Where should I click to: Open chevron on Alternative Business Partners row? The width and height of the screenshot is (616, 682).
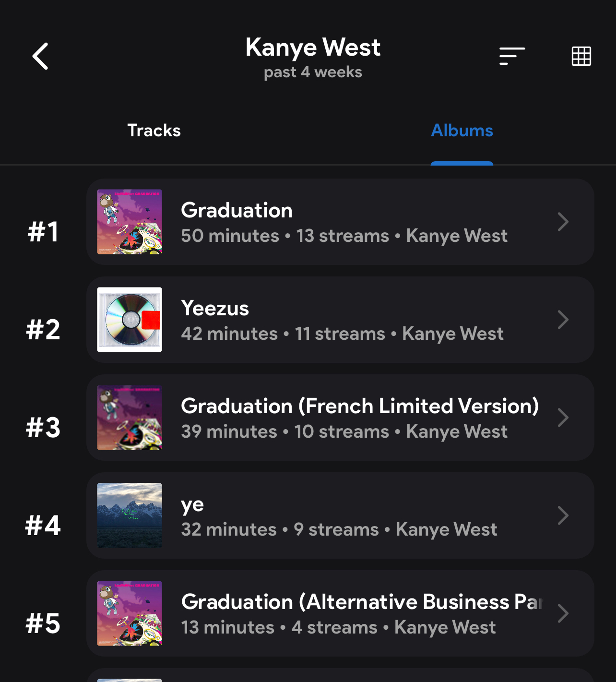click(x=563, y=613)
